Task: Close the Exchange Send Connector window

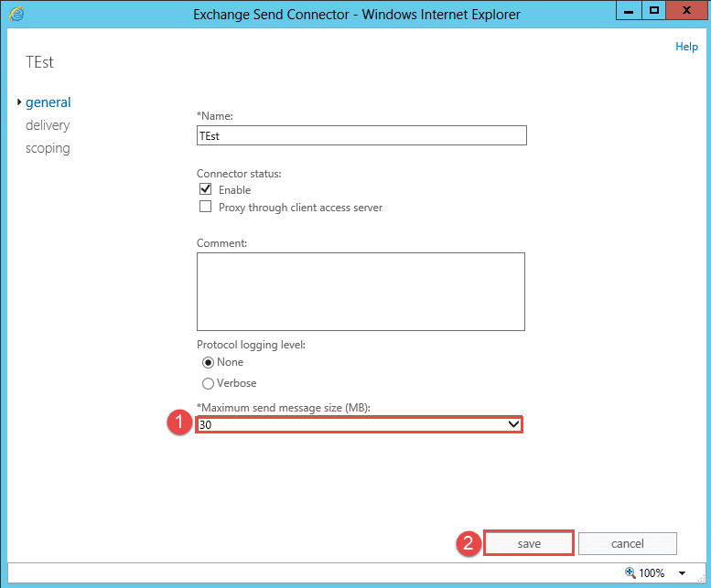Action: (x=686, y=10)
